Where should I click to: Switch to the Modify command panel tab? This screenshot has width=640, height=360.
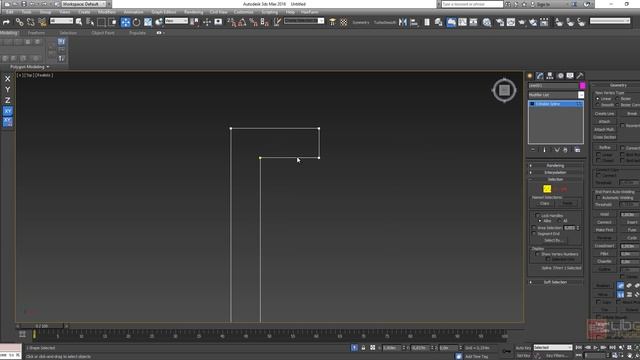[540, 76]
